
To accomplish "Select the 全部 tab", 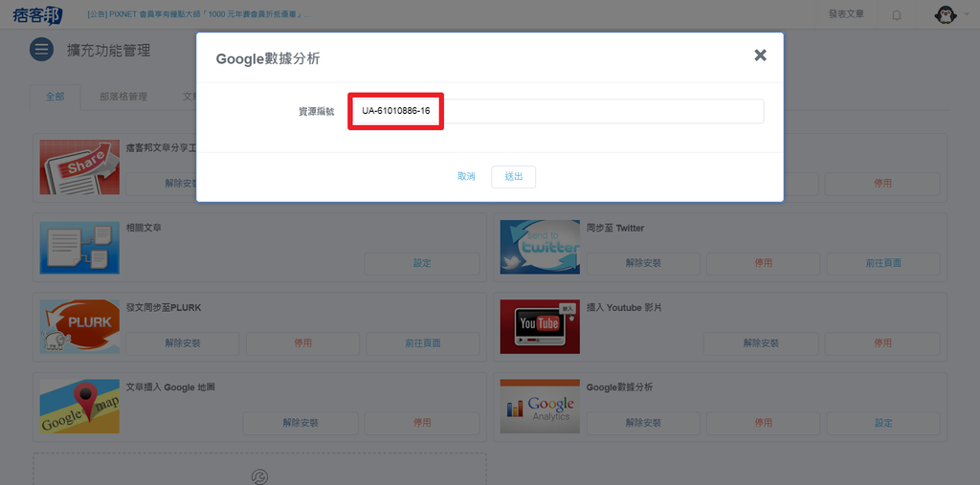I will coord(55,97).
